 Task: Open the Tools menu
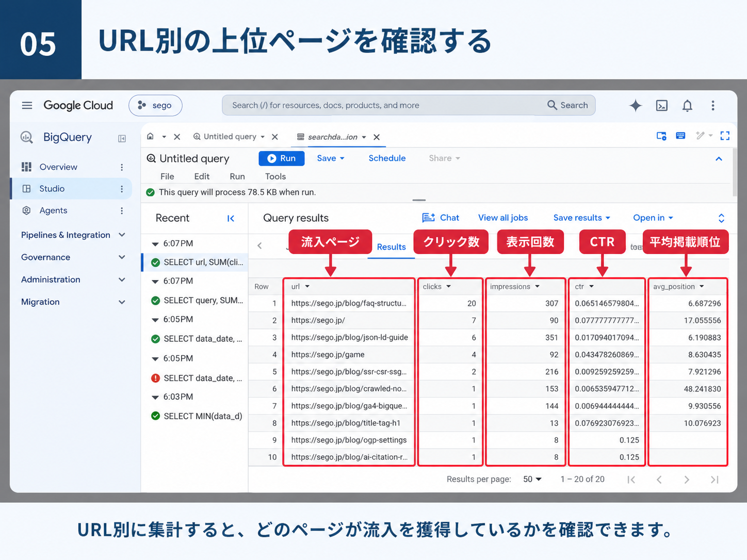click(x=275, y=176)
